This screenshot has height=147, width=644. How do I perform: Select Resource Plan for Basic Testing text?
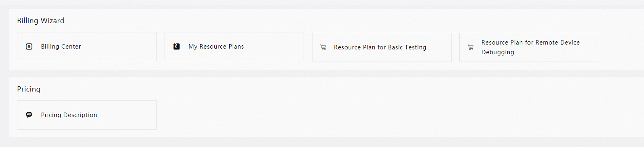[x=380, y=47]
